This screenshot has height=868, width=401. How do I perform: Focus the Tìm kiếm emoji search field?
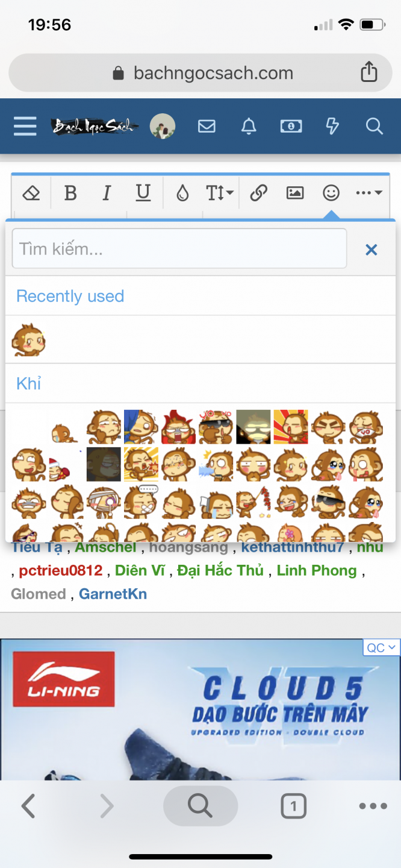(179, 248)
